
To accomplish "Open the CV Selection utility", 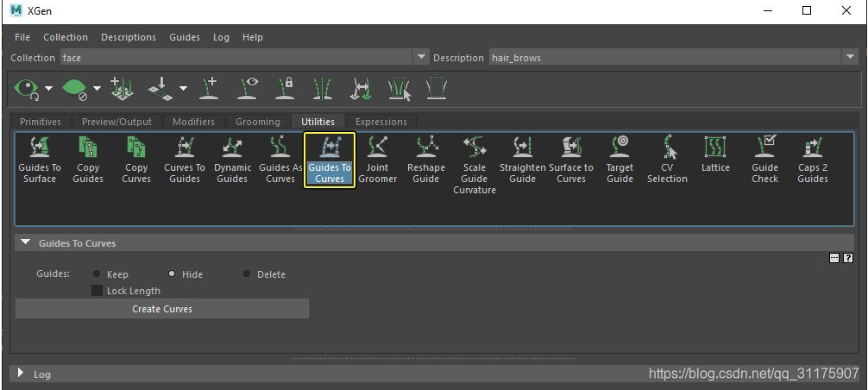I will 667,160.
